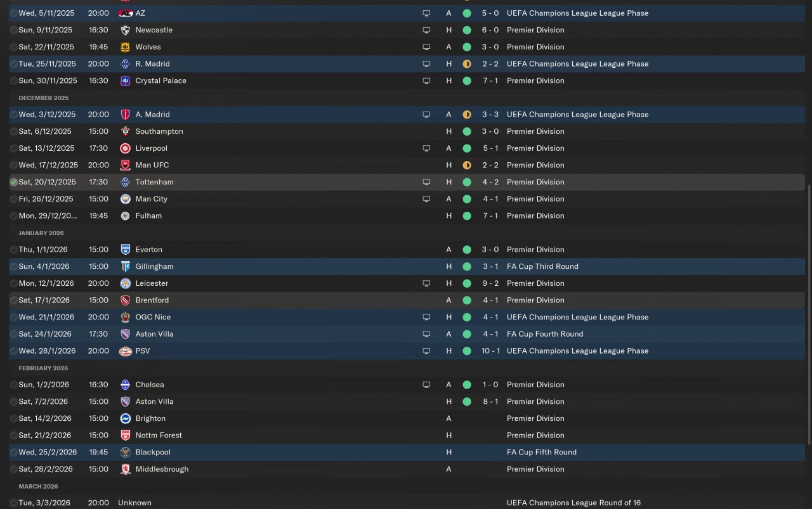Click the draw indicator on R. Madrid row

(x=467, y=64)
